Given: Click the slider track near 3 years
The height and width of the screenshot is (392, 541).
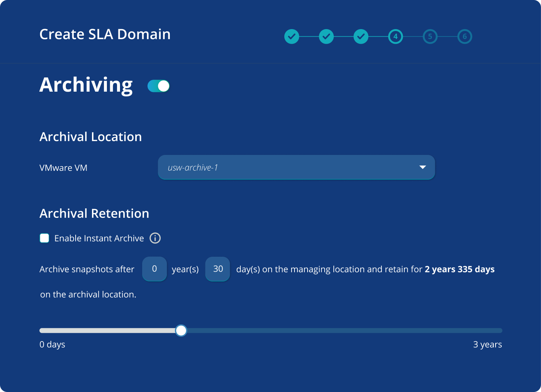Looking at the screenshot, I should [x=487, y=331].
